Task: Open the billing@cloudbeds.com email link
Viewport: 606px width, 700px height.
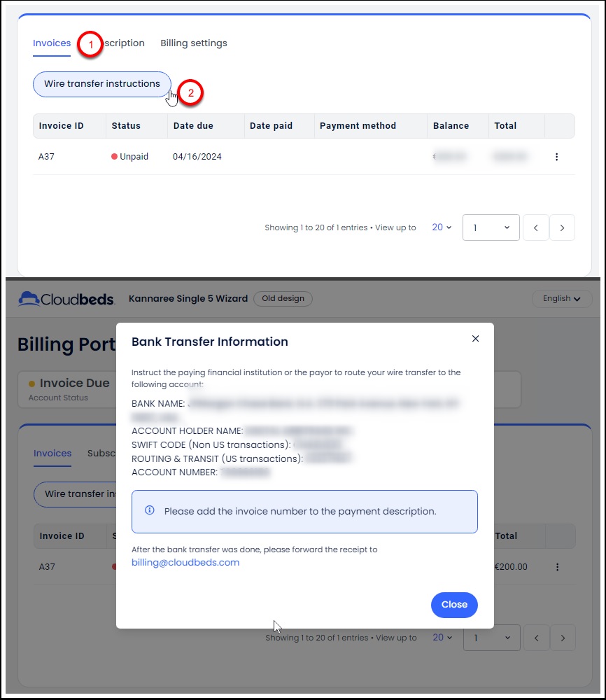Action: [185, 562]
